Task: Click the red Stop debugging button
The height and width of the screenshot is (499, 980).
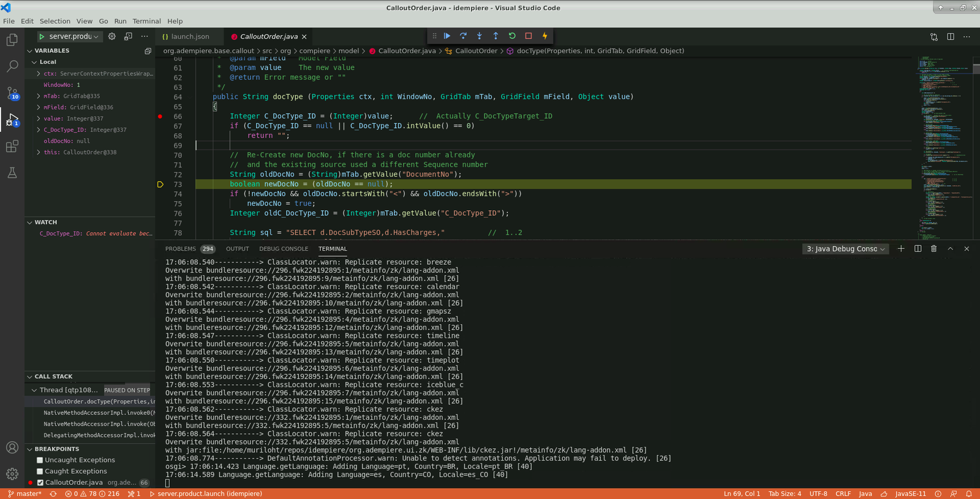Action: (529, 36)
